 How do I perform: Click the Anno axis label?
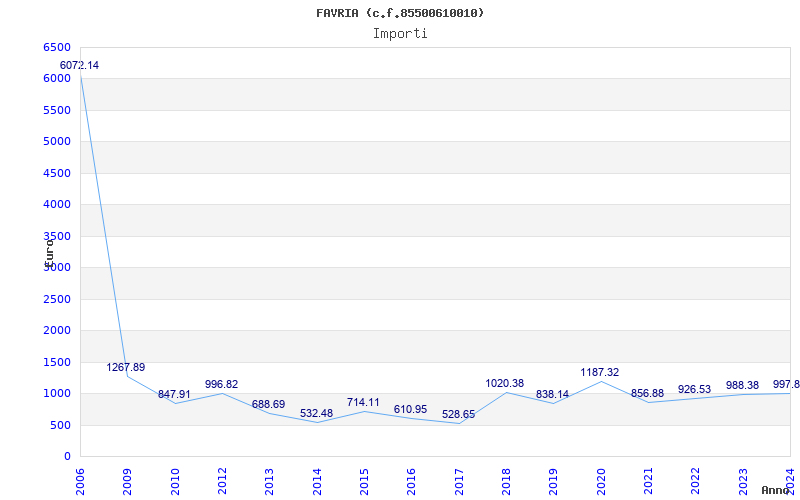(775, 490)
